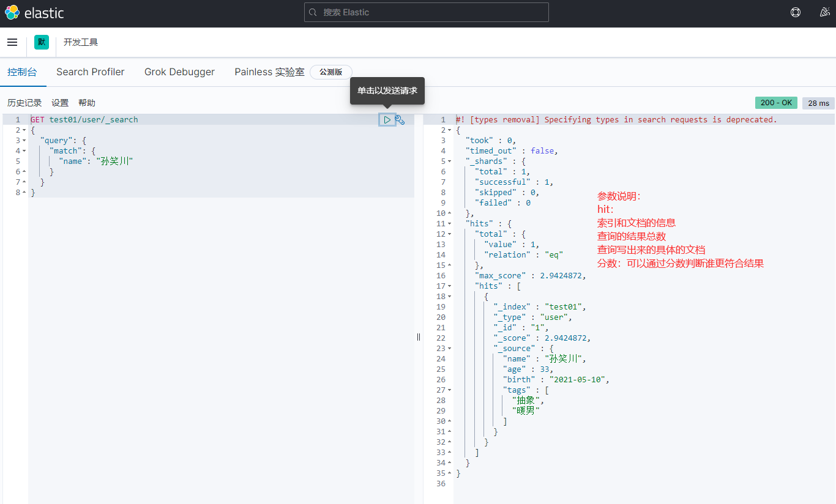Image resolution: width=836 pixels, height=504 pixels.
Task: Click the types removal deprecation warning
Action: click(616, 120)
